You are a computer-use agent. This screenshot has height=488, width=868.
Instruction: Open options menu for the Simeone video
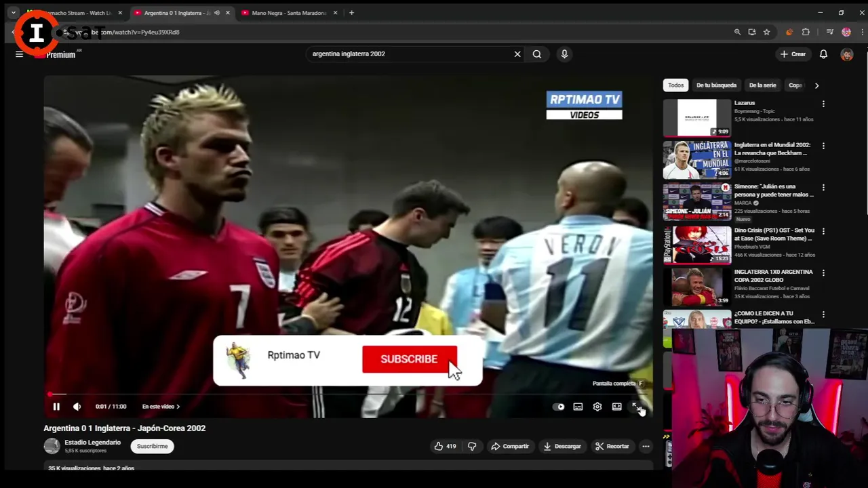coord(823,188)
